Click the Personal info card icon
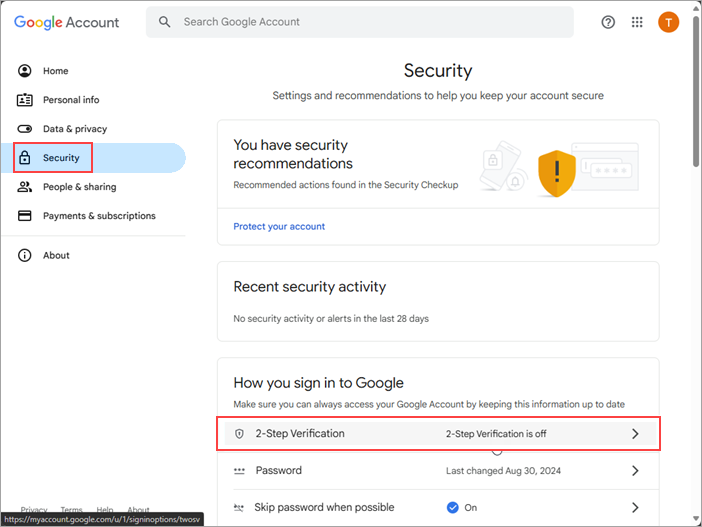 (x=25, y=100)
